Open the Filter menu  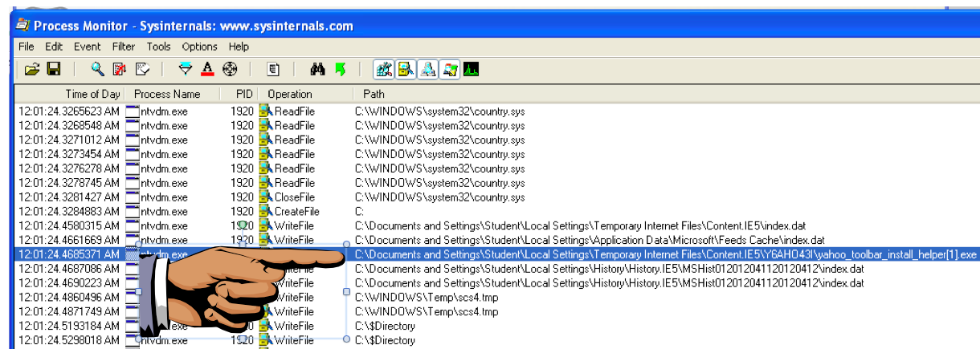123,47
